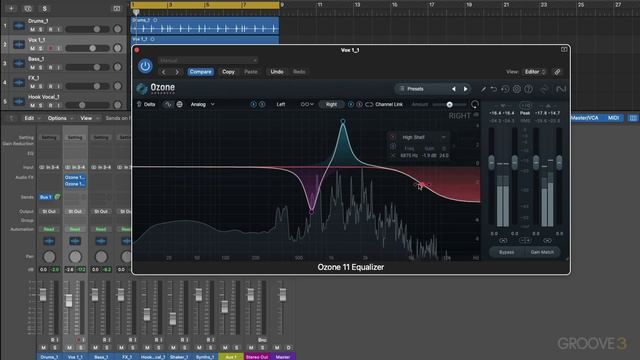Click the globe-shaped icon next to Analog

click(x=180, y=104)
